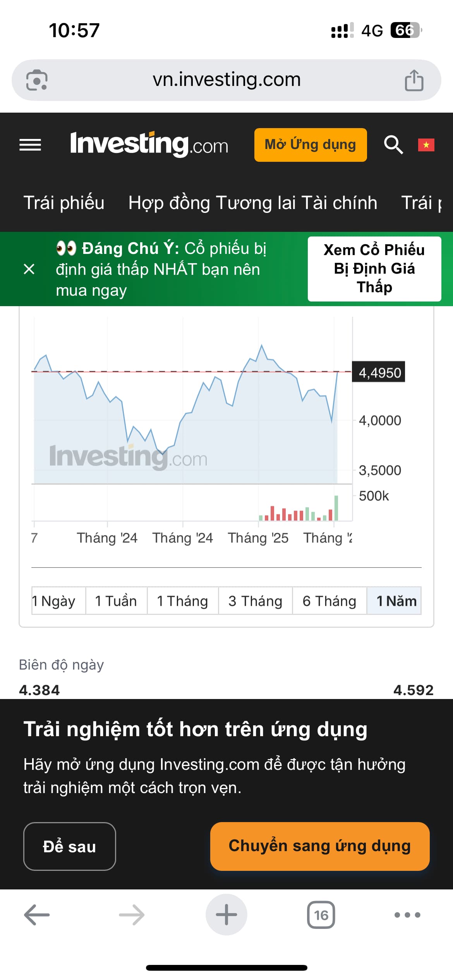The width and height of the screenshot is (453, 980).
Task: Go to Hợp đồng Tương lai Tài chính
Action: click(252, 203)
